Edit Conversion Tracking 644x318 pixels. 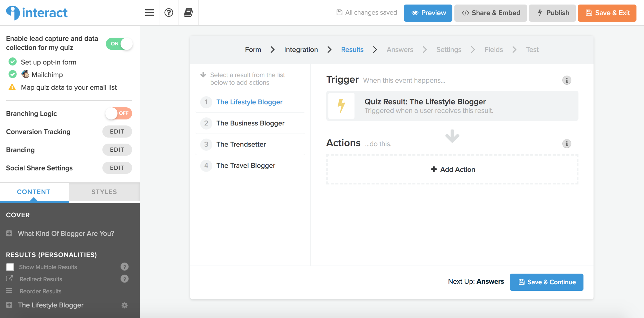click(117, 132)
